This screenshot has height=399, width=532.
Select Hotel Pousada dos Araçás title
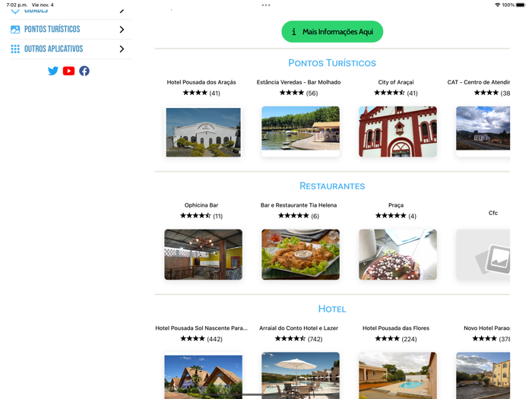coord(201,82)
